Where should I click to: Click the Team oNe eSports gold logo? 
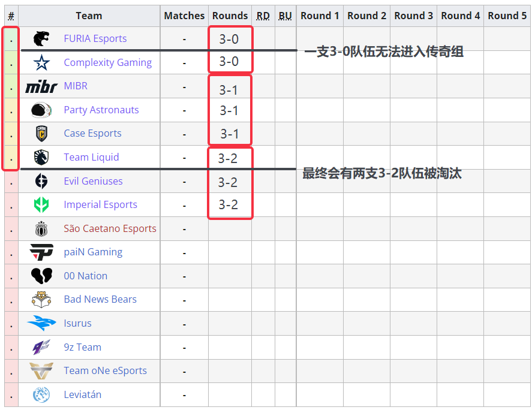point(41,371)
